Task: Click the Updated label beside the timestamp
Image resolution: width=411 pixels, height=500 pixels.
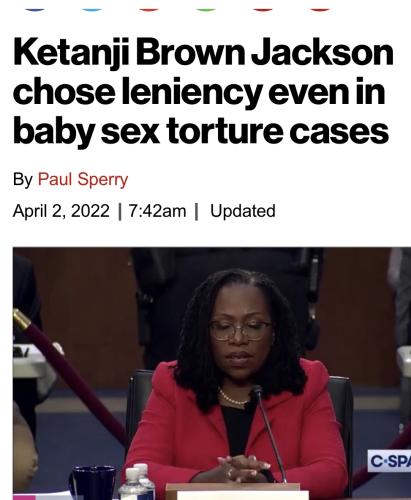Action: pyautogui.click(x=243, y=211)
